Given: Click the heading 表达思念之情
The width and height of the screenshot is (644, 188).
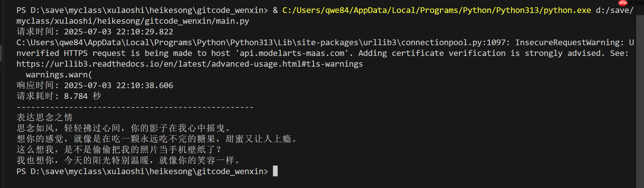Looking at the screenshot, I should click(x=45, y=118).
